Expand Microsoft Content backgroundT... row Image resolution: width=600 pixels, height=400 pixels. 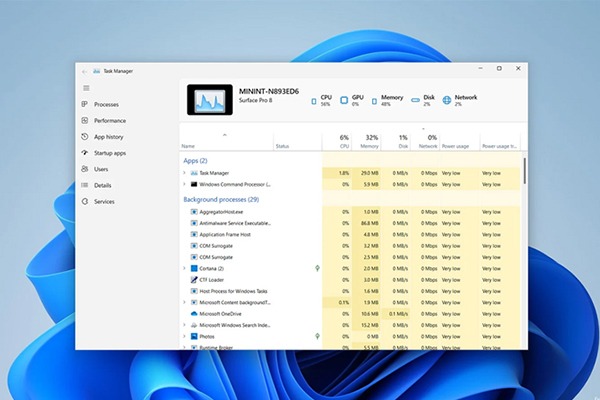(184, 302)
